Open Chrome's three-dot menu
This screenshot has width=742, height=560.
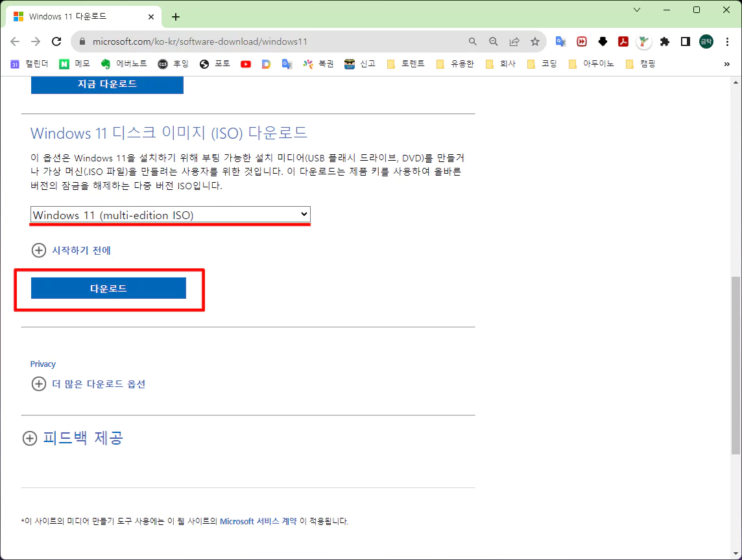click(727, 41)
